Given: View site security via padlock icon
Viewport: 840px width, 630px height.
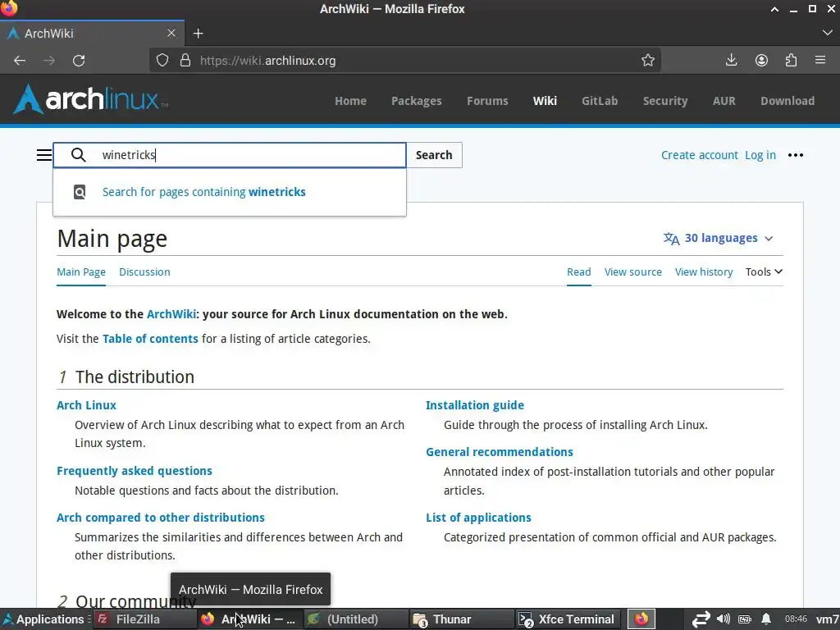Looking at the screenshot, I should 185,60.
